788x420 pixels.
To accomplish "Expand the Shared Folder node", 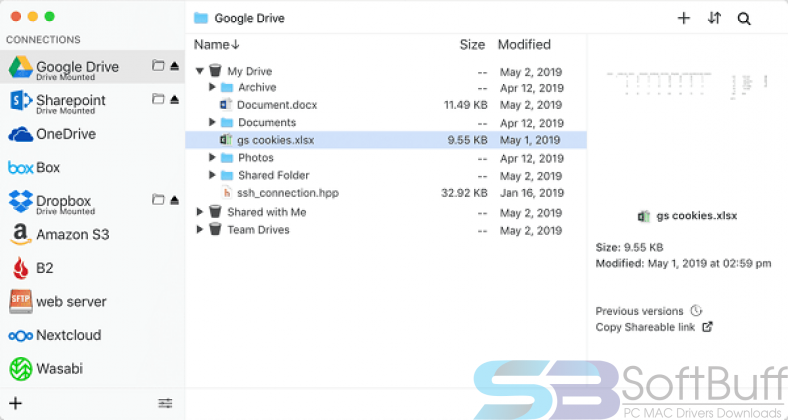I will [x=212, y=175].
